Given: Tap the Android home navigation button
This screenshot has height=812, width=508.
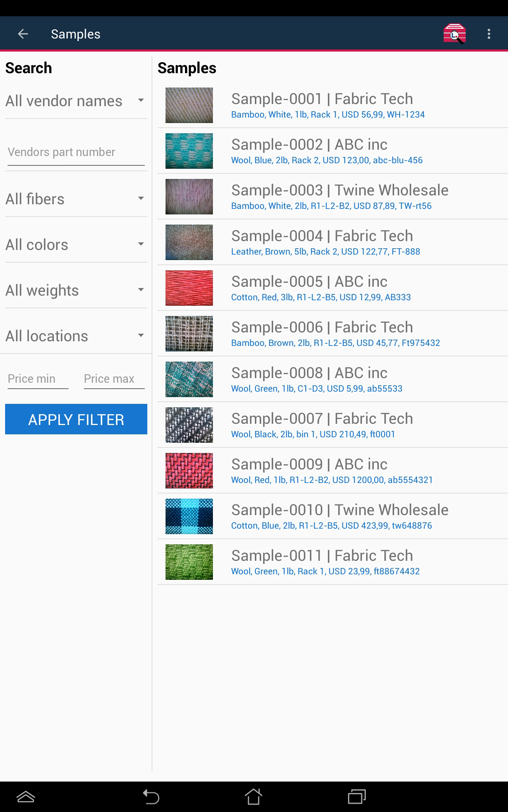Looking at the screenshot, I should 254,797.
